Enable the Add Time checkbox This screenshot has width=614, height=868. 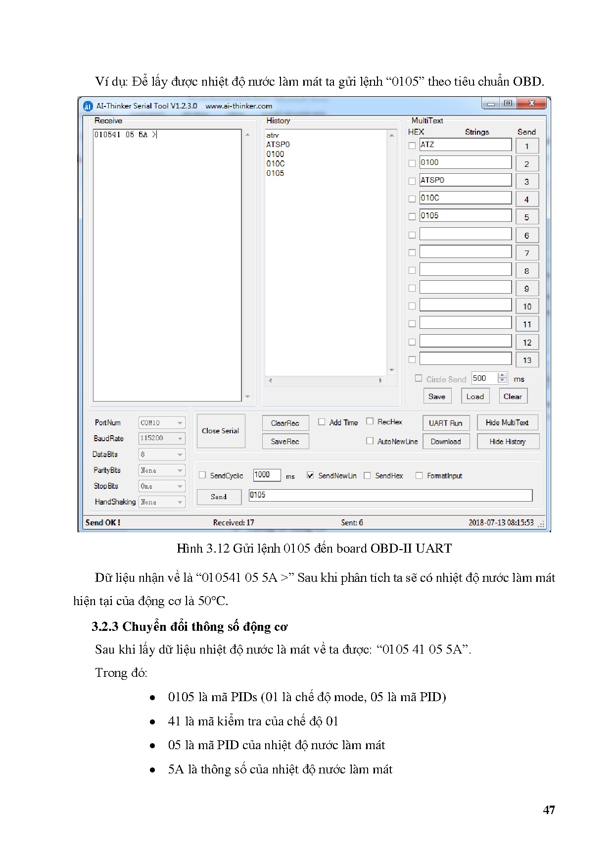pyautogui.click(x=322, y=422)
